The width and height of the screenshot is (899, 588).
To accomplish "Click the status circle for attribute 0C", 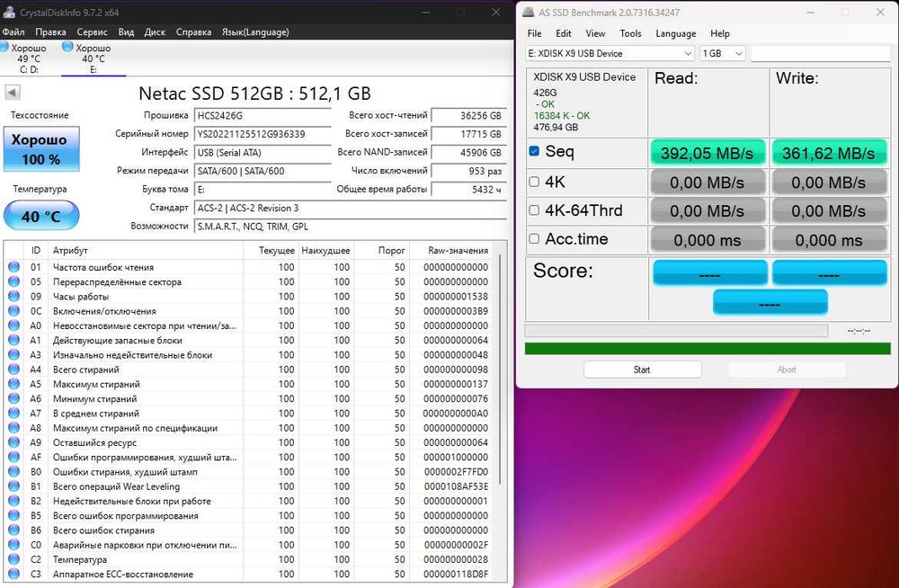I will point(13,310).
